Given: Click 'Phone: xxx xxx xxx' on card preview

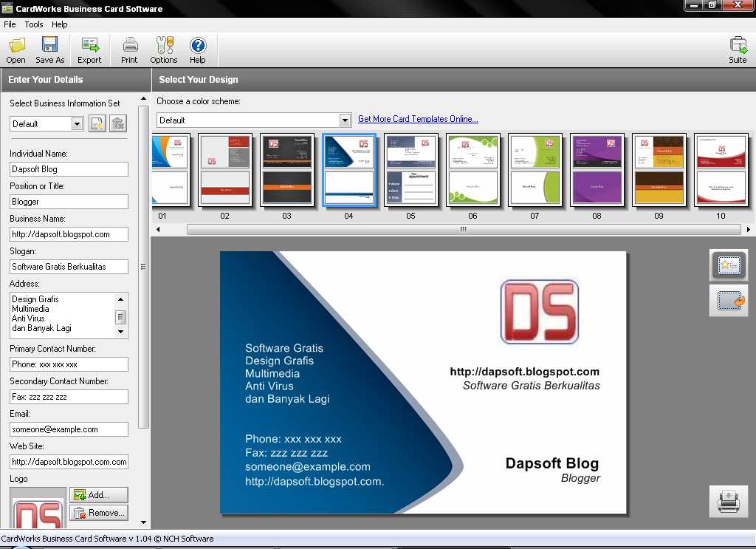Looking at the screenshot, I should point(293,439).
